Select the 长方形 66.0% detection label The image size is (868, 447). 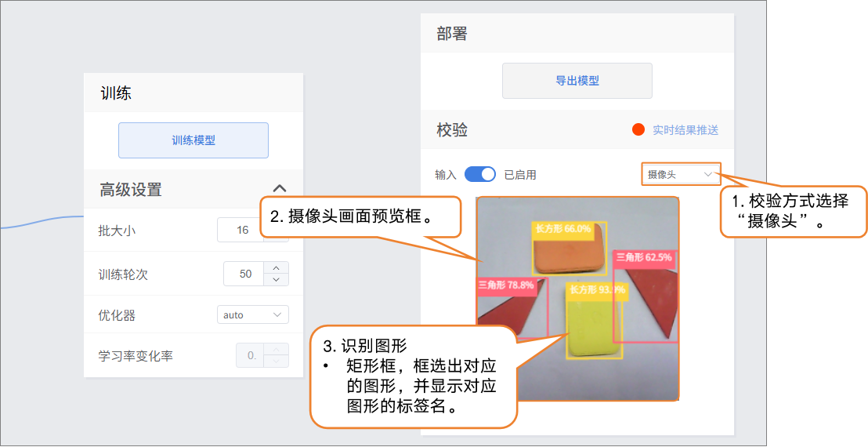pyautogui.click(x=562, y=228)
